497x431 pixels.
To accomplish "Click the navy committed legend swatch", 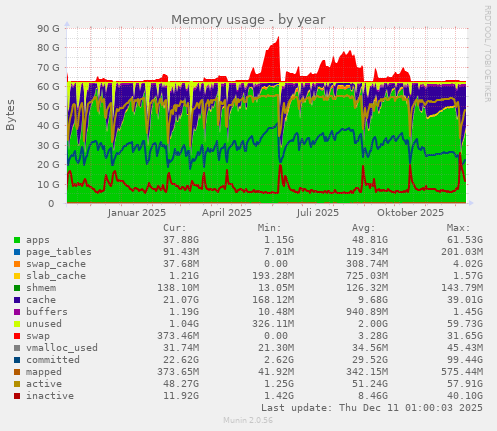I will click(17, 360).
